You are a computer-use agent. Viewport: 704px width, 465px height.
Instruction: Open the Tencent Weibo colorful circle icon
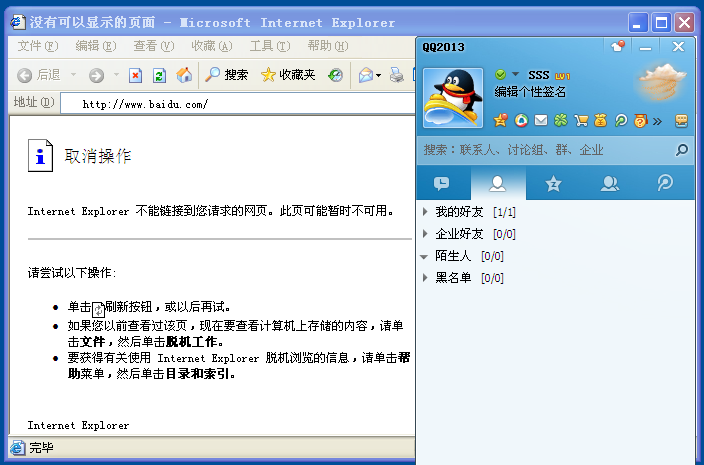[521, 120]
